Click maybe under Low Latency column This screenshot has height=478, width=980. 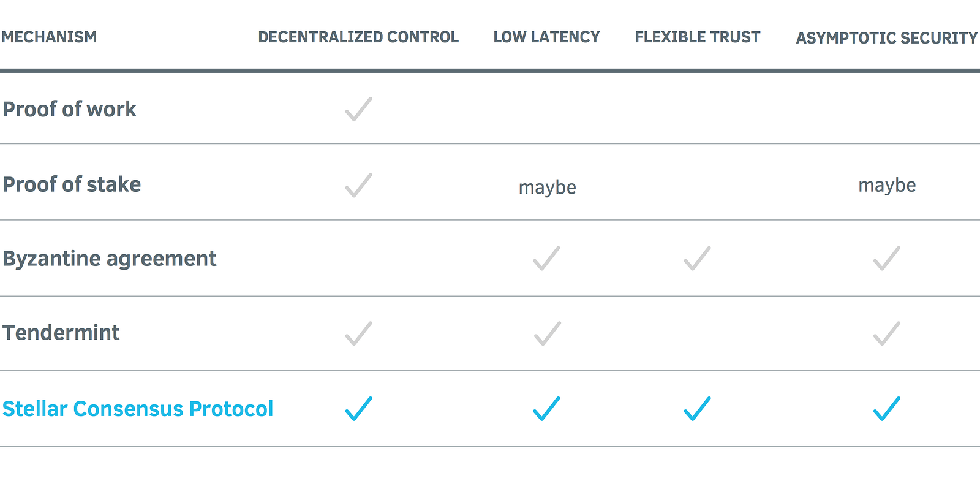click(547, 187)
